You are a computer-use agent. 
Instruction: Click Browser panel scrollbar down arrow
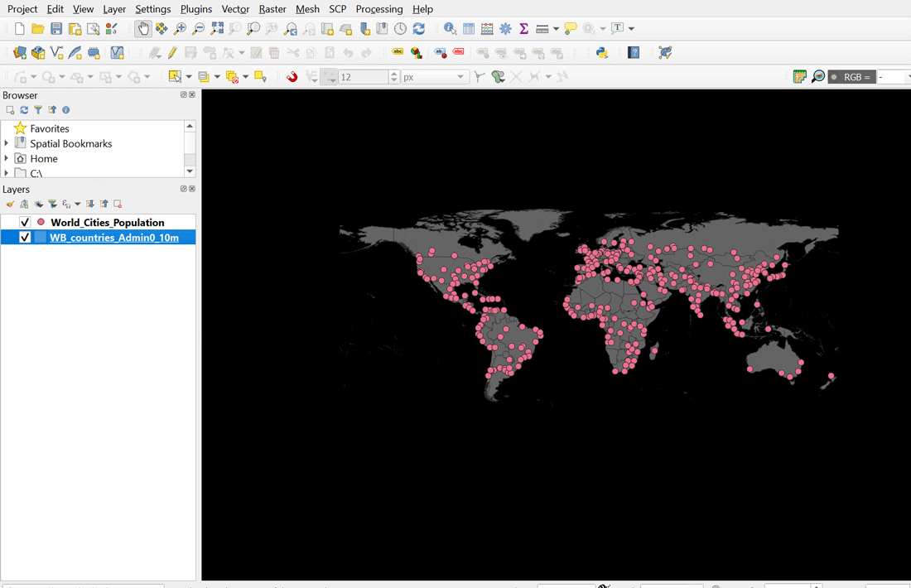coord(190,171)
